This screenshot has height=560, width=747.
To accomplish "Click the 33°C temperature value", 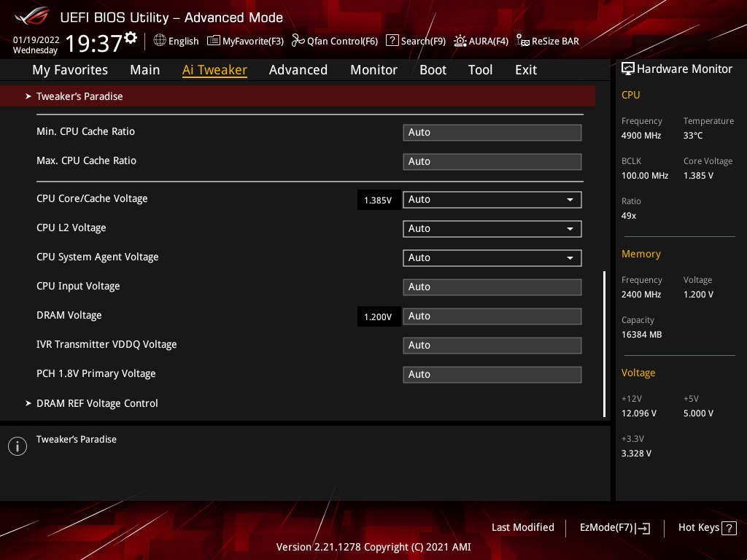I will [693, 136].
